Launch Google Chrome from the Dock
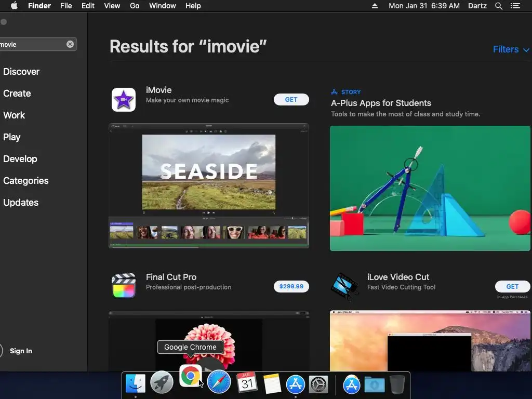The width and height of the screenshot is (532, 399). click(x=190, y=376)
